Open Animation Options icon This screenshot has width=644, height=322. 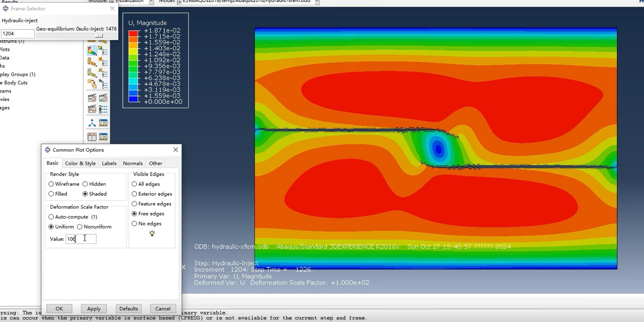pyautogui.click(x=103, y=109)
